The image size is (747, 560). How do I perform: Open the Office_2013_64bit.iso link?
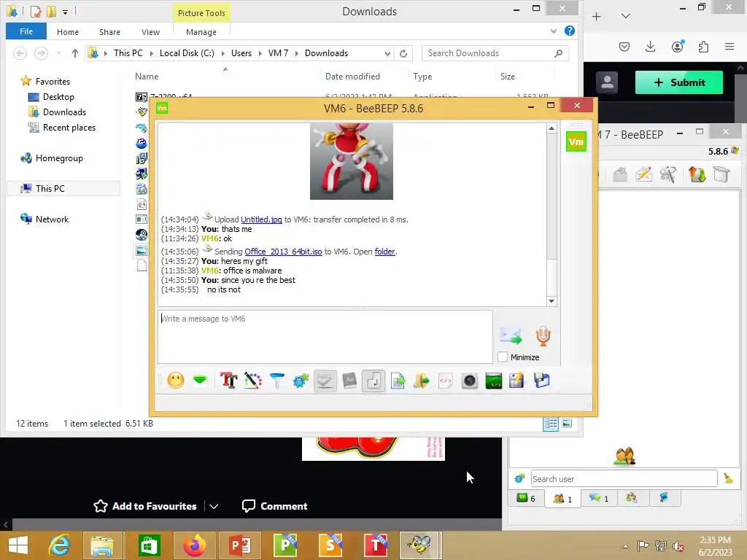(284, 252)
